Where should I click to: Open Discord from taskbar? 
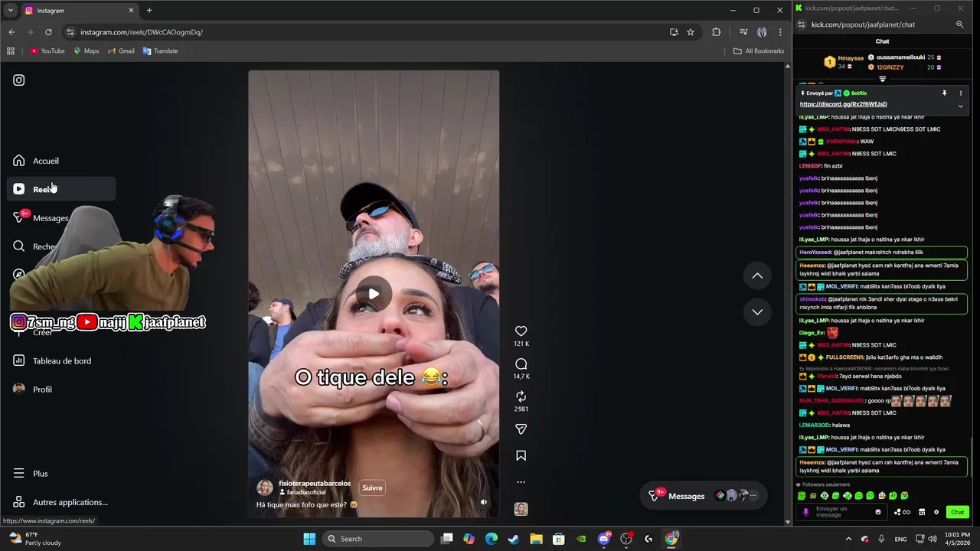pyautogui.click(x=604, y=539)
